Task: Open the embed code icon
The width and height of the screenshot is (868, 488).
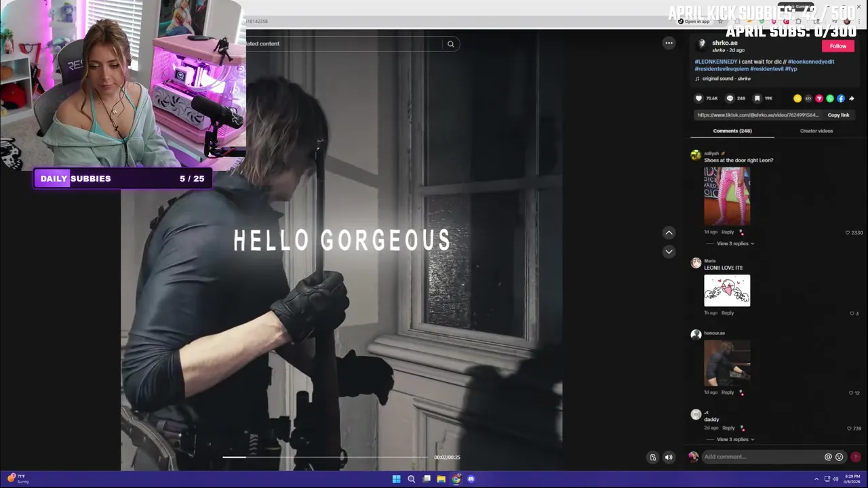Action: [x=808, y=98]
